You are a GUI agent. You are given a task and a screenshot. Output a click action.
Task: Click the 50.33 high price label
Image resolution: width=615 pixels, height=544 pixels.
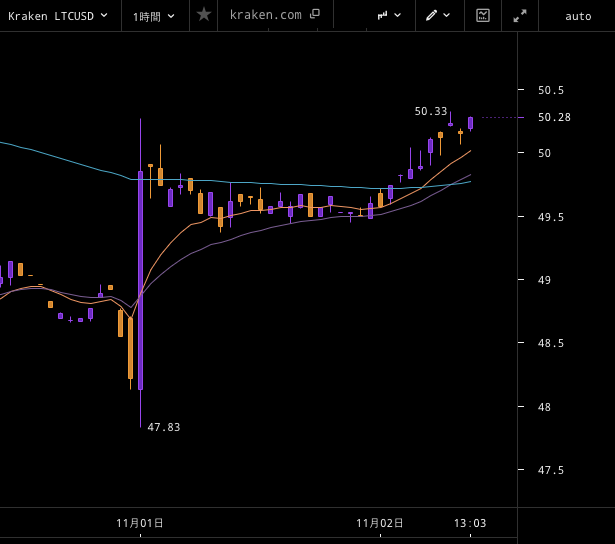(x=431, y=111)
